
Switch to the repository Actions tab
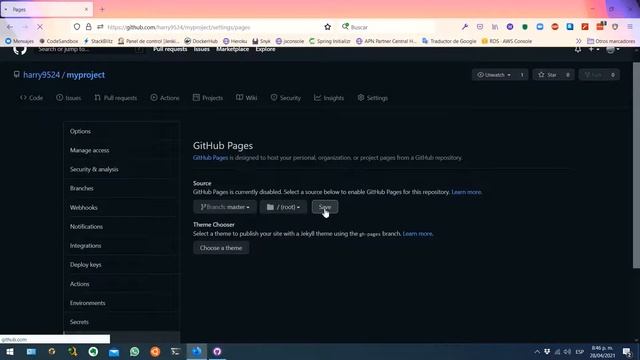click(165, 98)
